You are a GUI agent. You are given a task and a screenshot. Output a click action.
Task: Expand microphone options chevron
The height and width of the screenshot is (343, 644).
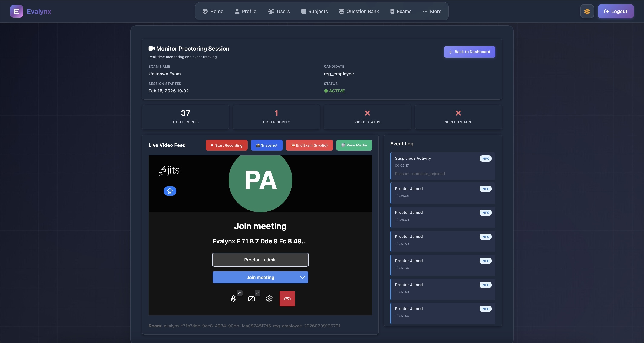pyautogui.click(x=240, y=293)
